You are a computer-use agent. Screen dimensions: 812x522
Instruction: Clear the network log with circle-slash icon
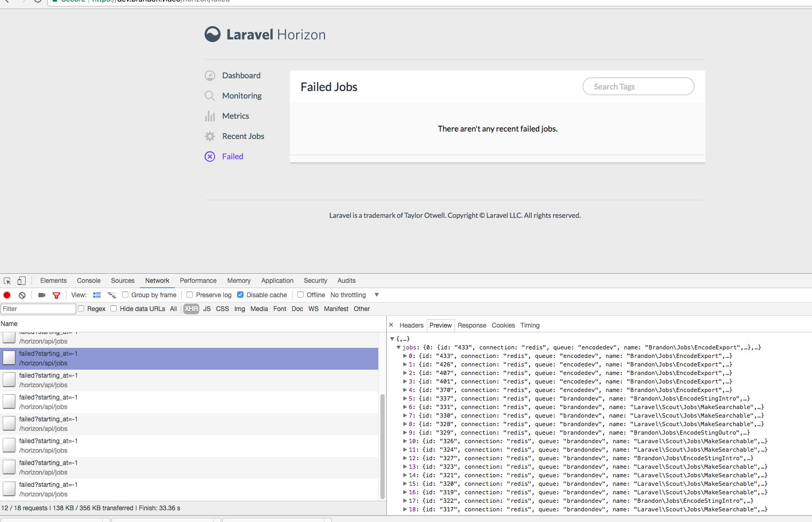[x=22, y=295]
